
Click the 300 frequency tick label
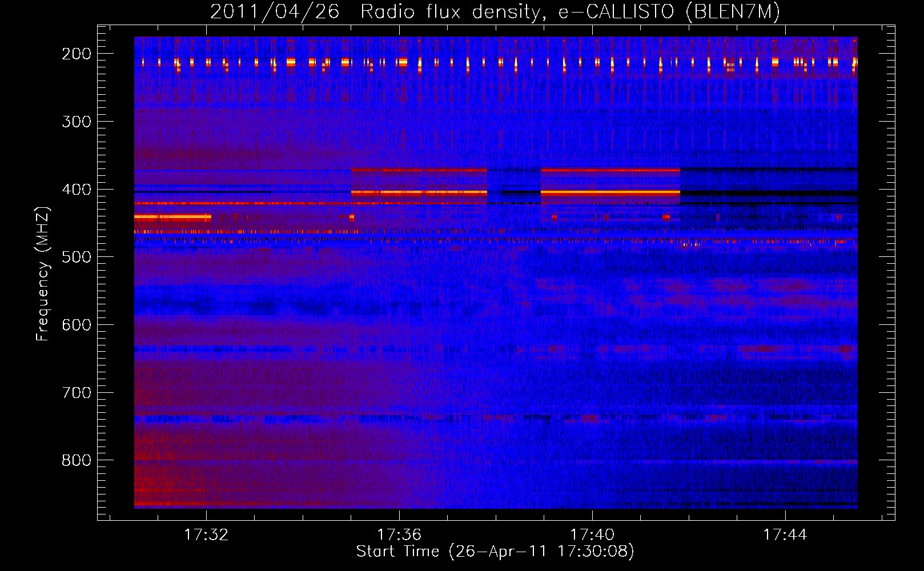77,122
